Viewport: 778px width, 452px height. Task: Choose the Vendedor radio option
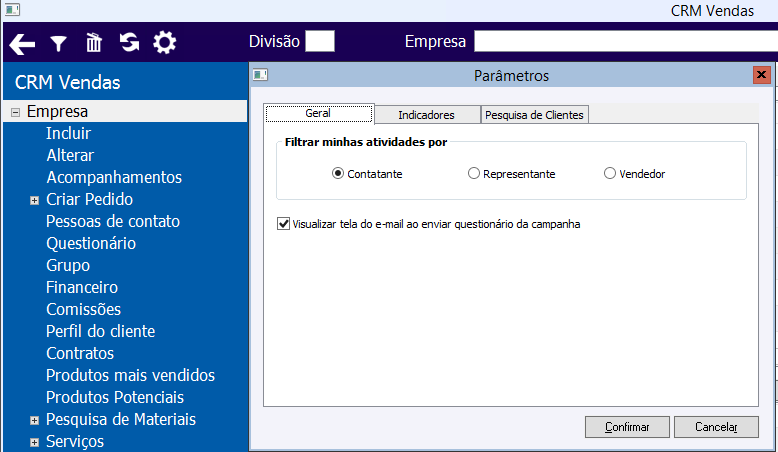tap(610, 174)
